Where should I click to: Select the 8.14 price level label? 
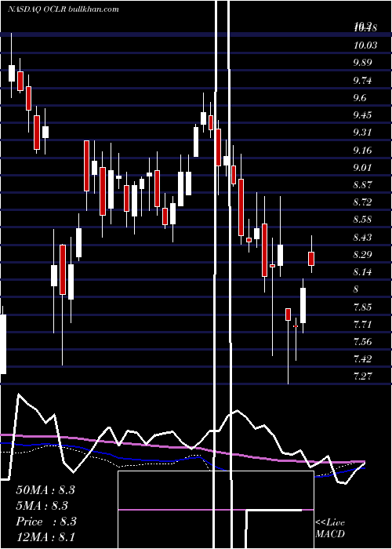point(362,272)
